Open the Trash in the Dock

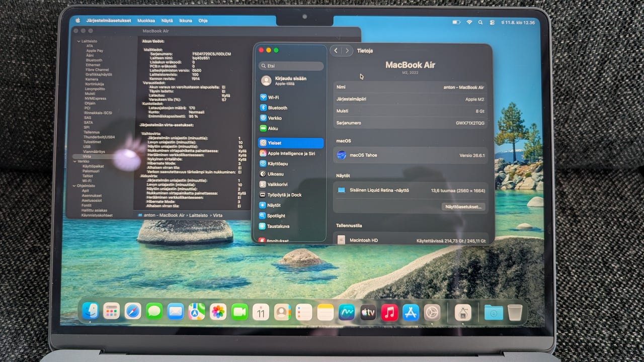[x=515, y=313]
